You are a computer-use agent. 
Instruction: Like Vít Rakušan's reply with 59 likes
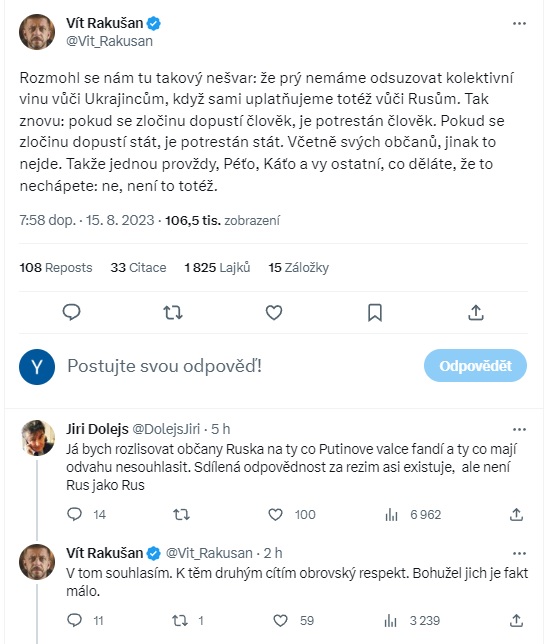[280, 620]
